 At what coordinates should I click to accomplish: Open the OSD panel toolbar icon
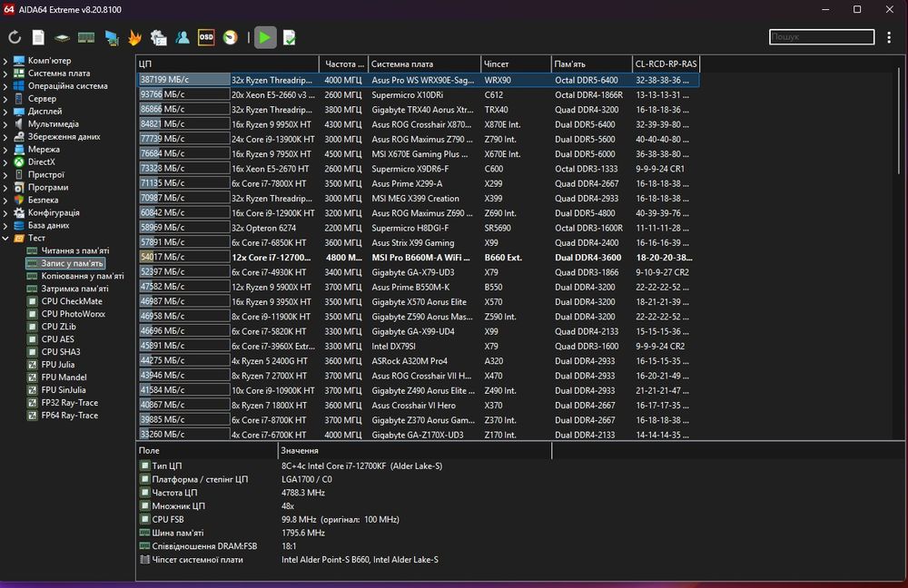click(206, 37)
